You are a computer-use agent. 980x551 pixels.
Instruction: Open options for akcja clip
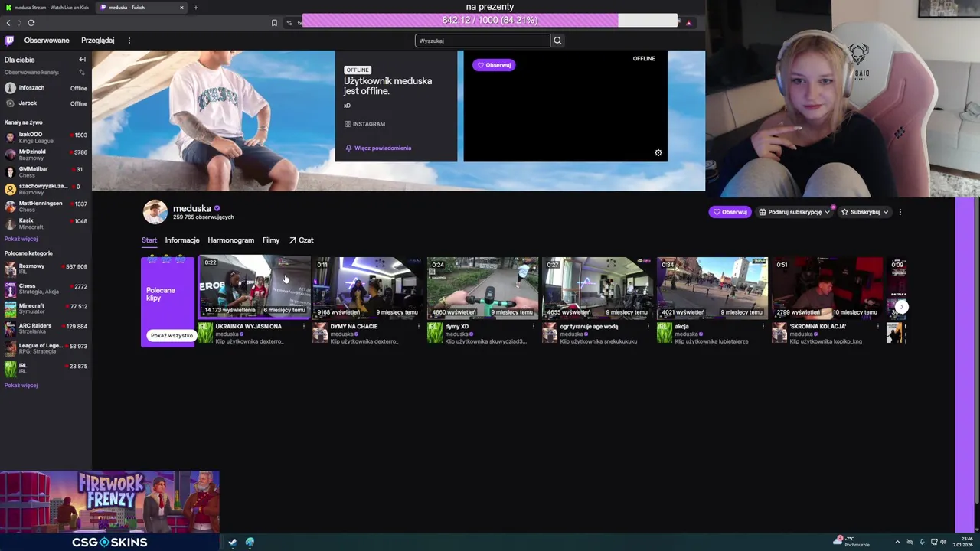click(763, 327)
